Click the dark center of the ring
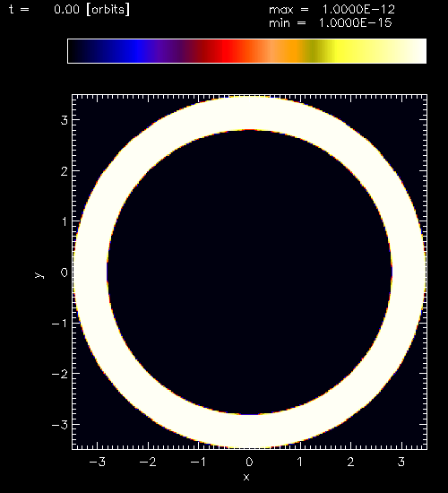 pos(249,272)
